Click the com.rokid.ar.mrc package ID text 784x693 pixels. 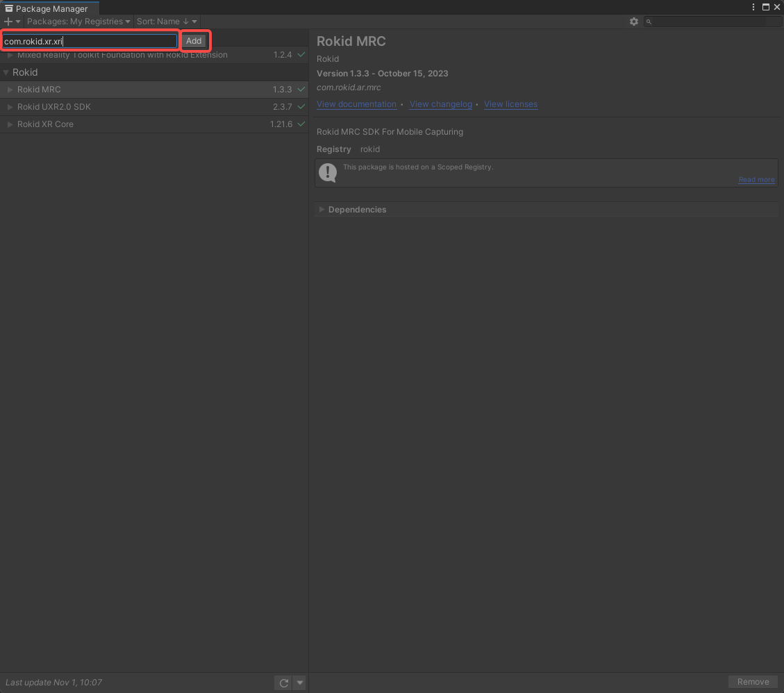[x=349, y=87]
